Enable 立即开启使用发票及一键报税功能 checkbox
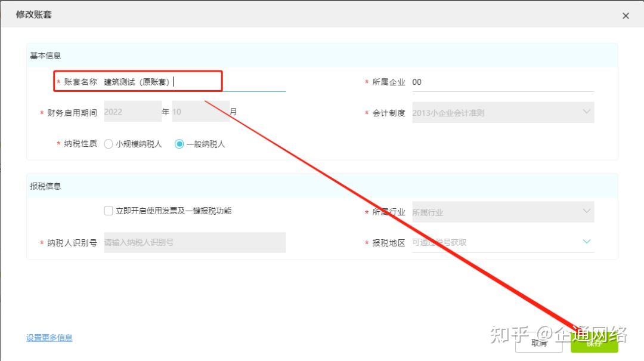Screen dimensions: 644x361 click(109, 211)
